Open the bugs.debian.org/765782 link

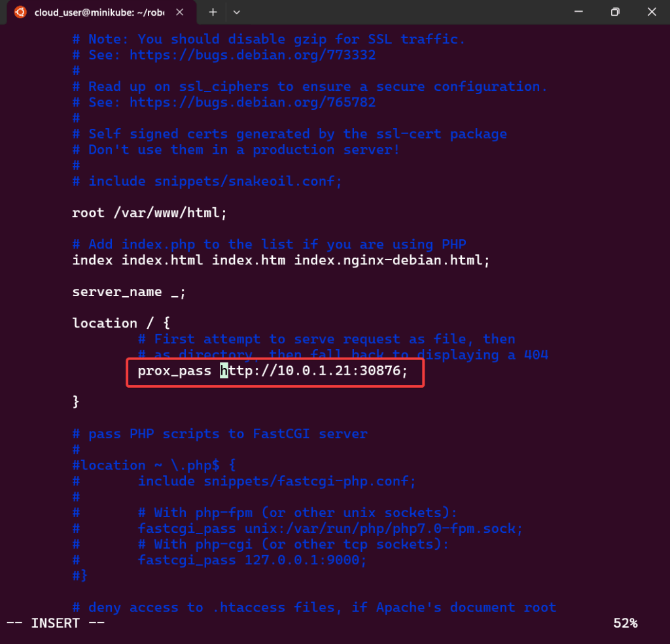[x=253, y=102]
